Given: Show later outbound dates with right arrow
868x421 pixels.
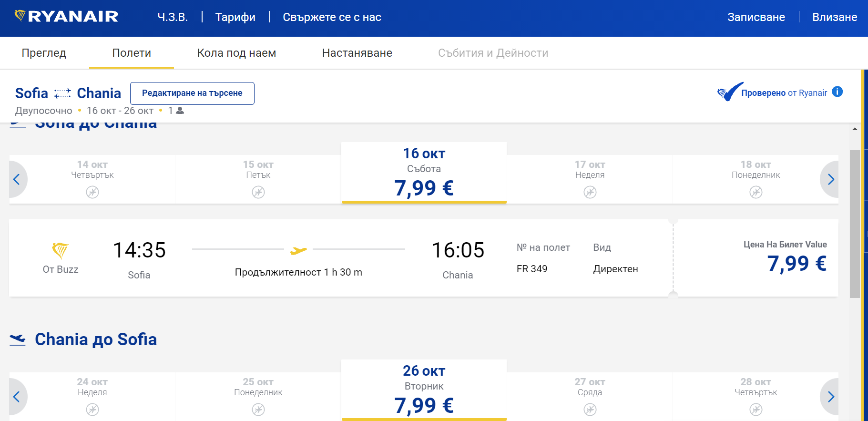Looking at the screenshot, I should point(830,179).
